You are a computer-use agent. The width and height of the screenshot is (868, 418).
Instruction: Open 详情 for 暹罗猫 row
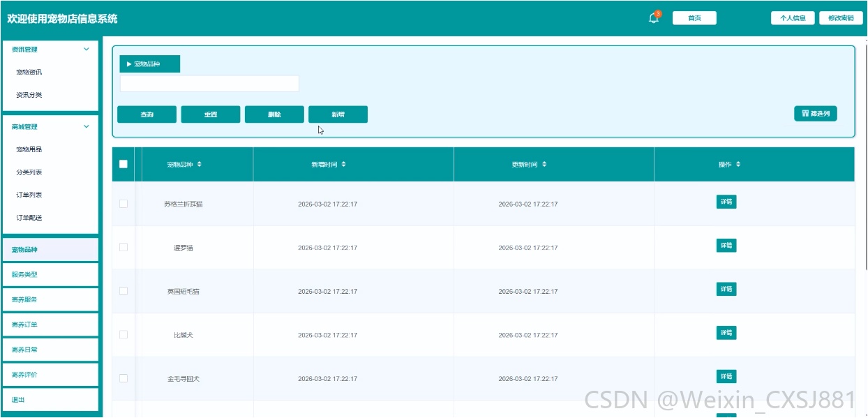(x=726, y=246)
